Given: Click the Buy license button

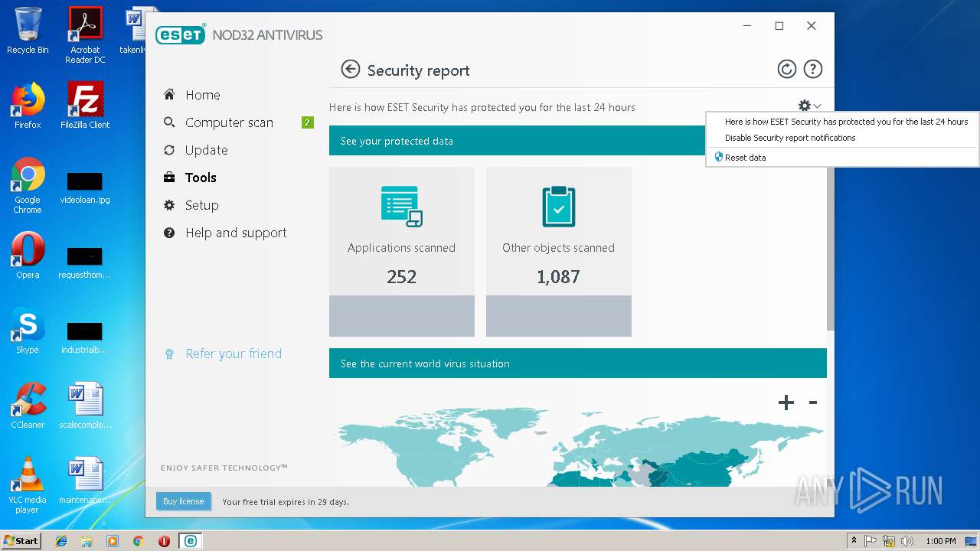Looking at the screenshot, I should tap(183, 501).
